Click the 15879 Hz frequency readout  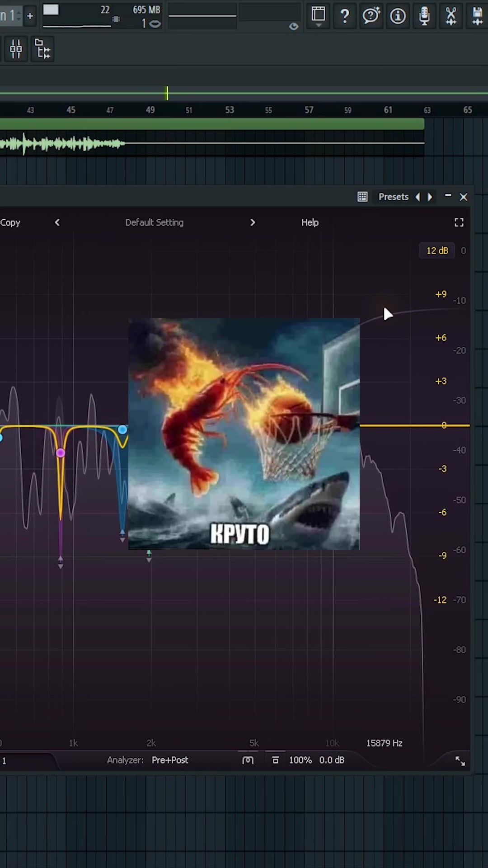click(x=384, y=743)
